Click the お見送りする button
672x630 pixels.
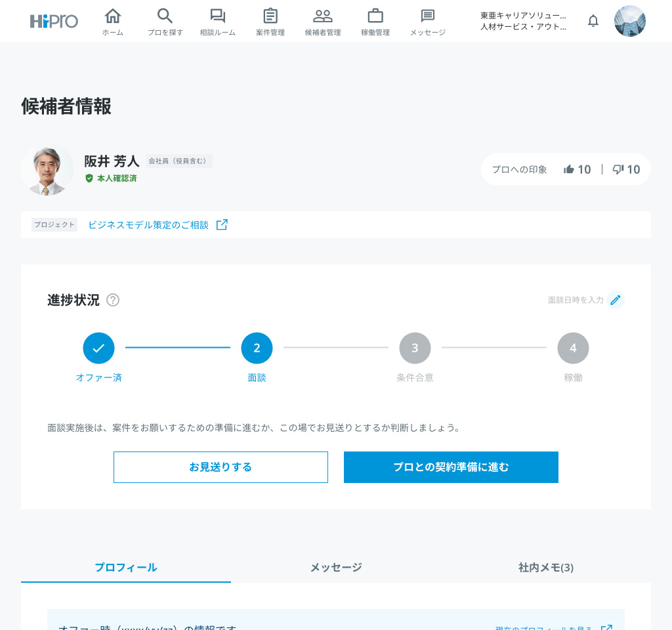pos(220,467)
